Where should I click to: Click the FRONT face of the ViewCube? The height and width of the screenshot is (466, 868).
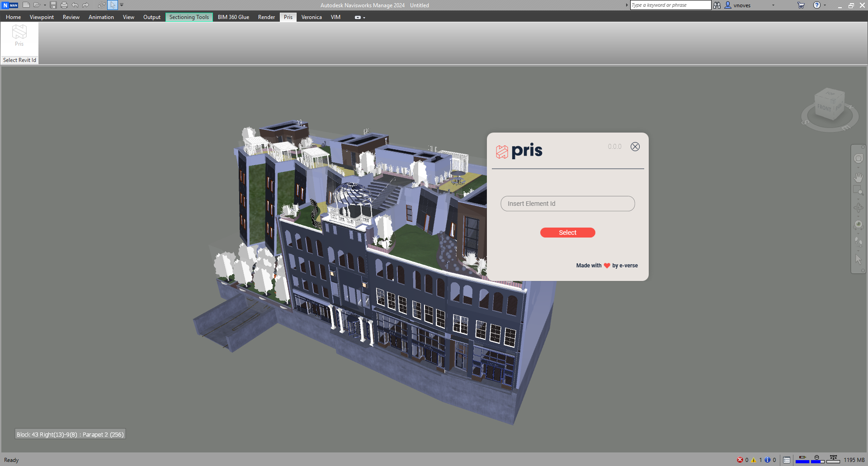pyautogui.click(x=824, y=108)
